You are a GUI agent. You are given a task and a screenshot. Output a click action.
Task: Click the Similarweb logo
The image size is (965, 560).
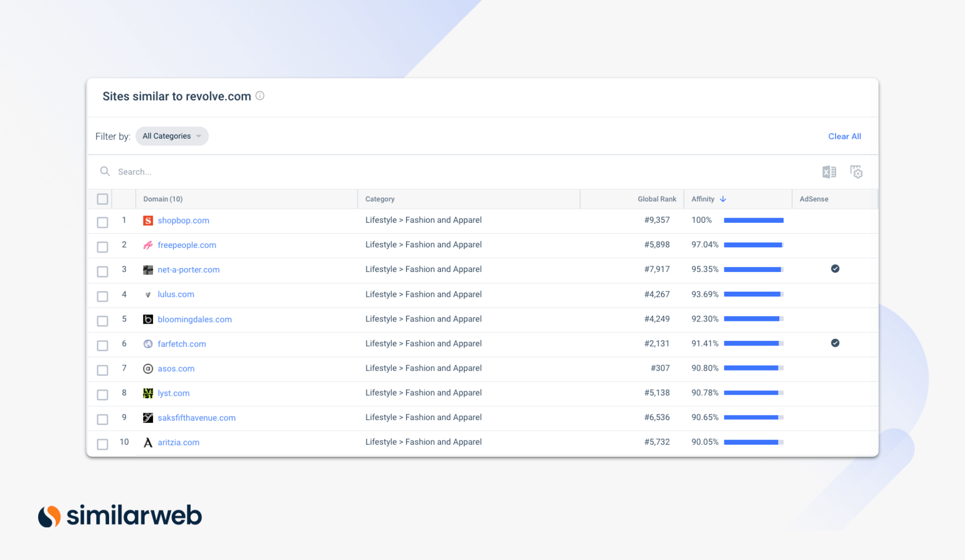(120, 515)
